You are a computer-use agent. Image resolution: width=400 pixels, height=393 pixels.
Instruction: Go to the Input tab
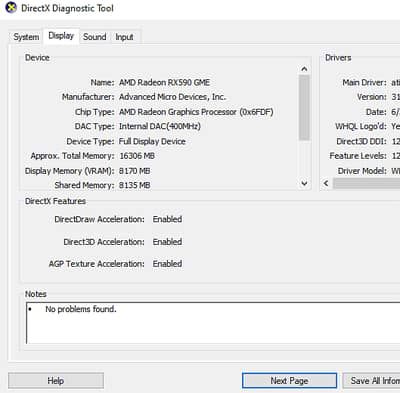point(124,37)
